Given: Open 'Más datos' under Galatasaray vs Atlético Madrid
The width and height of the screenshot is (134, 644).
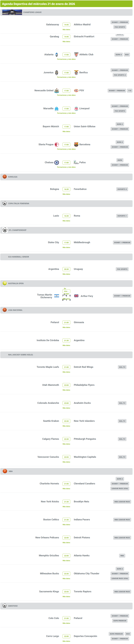Looking at the screenshot, I should pos(66,30).
